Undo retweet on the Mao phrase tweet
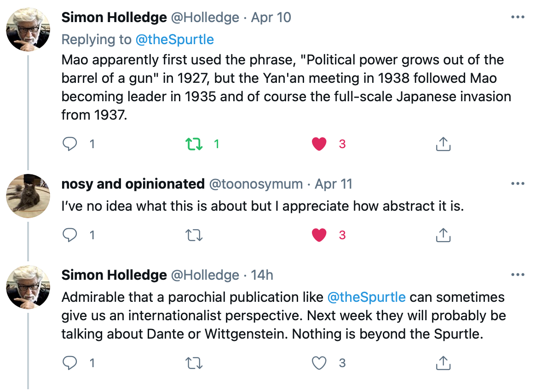The width and height of the screenshot is (541, 392). [194, 144]
